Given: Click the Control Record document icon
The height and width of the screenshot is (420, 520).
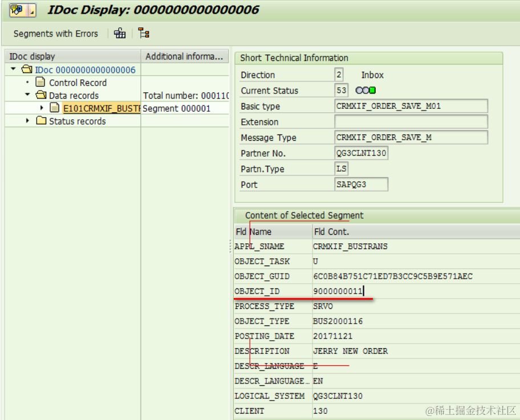Looking at the screenshot, I should pyautogui.click(x=40, y=82).
